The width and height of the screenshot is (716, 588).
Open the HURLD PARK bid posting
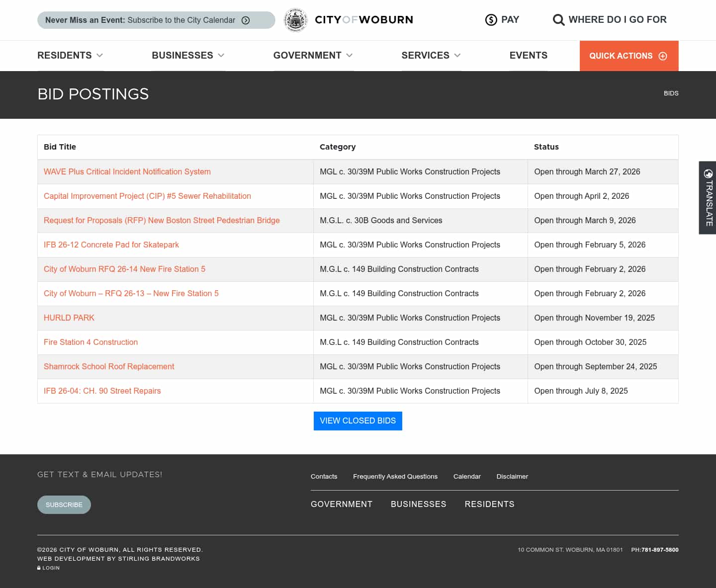(x=69, y=318)
